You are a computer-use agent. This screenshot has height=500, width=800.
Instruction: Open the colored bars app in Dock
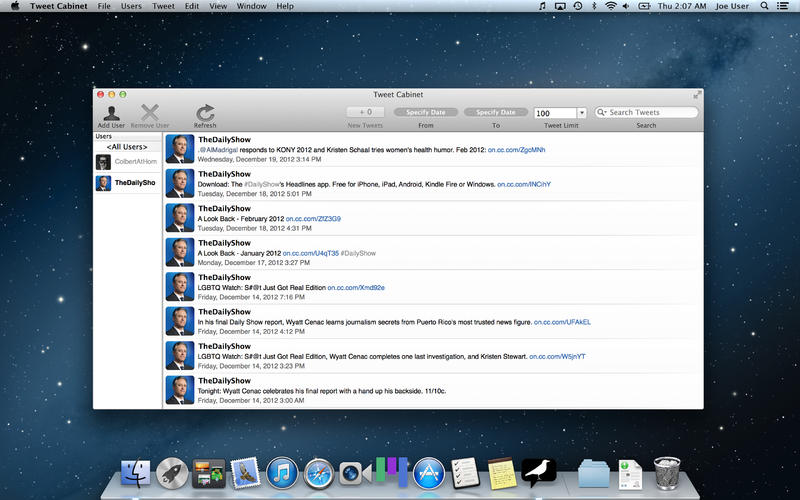[392, 471]
